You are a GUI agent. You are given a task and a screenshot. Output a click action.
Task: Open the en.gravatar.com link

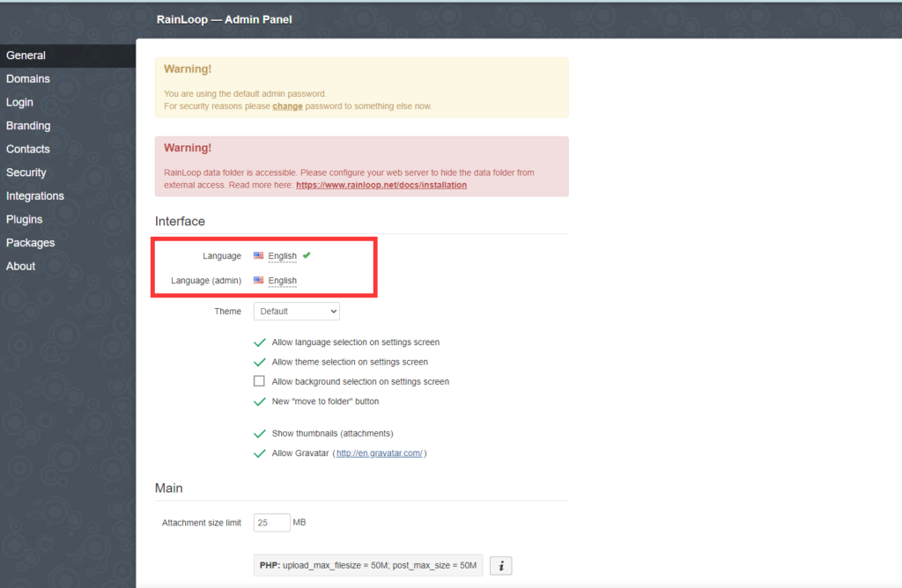pos(380,453)
